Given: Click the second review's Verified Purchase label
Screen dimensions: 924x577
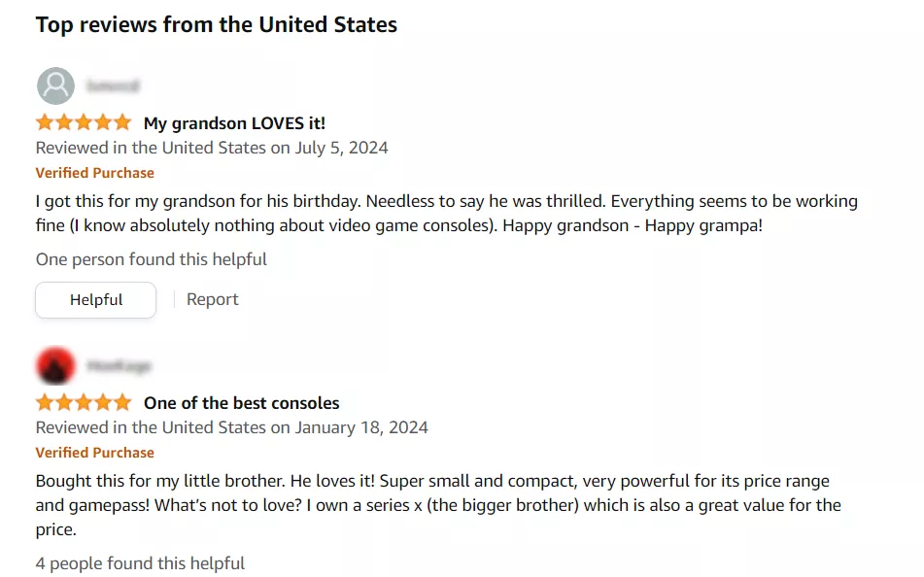Looking at the screenshot, I should point(95,453).
